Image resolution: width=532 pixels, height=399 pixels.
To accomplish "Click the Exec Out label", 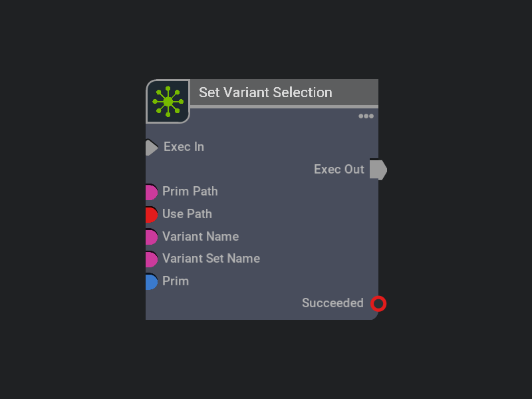I will [338, 170].
